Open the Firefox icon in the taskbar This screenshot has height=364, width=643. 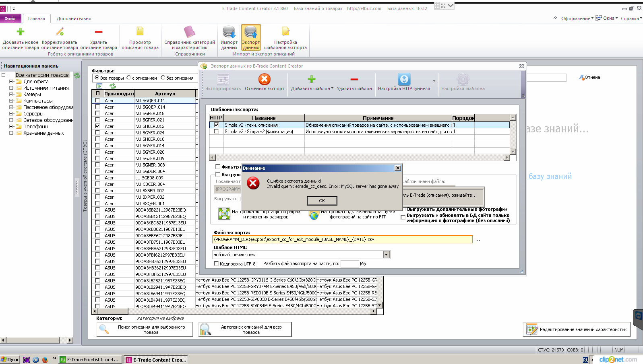pyautogui.click(x=45, y=360)
